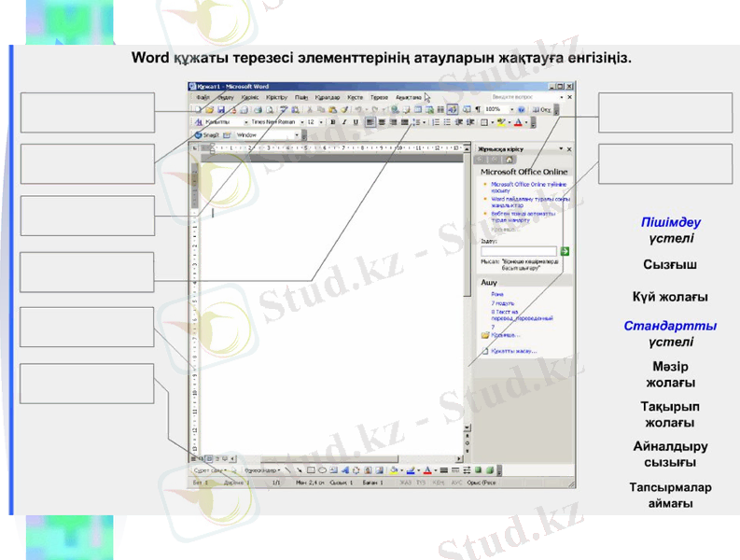The height and width of the screenshot is (560, 740).
Task: Open the '7 модуль' recent document
Action: pos(502,303)
